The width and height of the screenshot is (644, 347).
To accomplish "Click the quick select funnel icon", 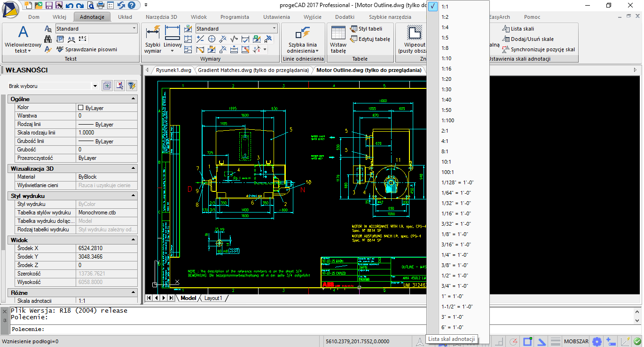I will point(132,86).
